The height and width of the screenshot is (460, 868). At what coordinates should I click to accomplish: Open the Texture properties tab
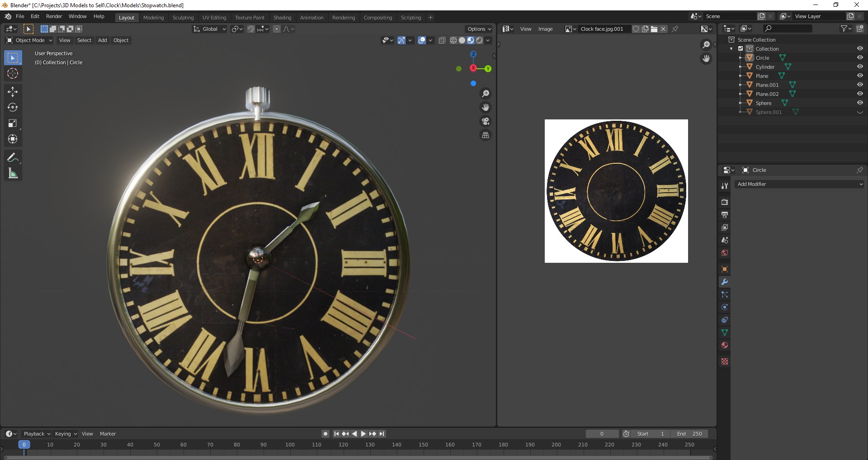pyautogui.click(x=725, y=361)
